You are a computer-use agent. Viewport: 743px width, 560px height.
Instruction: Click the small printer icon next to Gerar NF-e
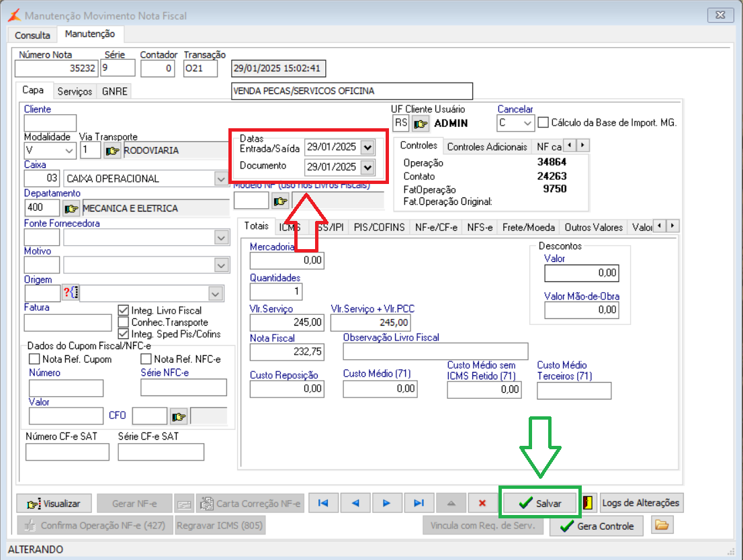184,504
